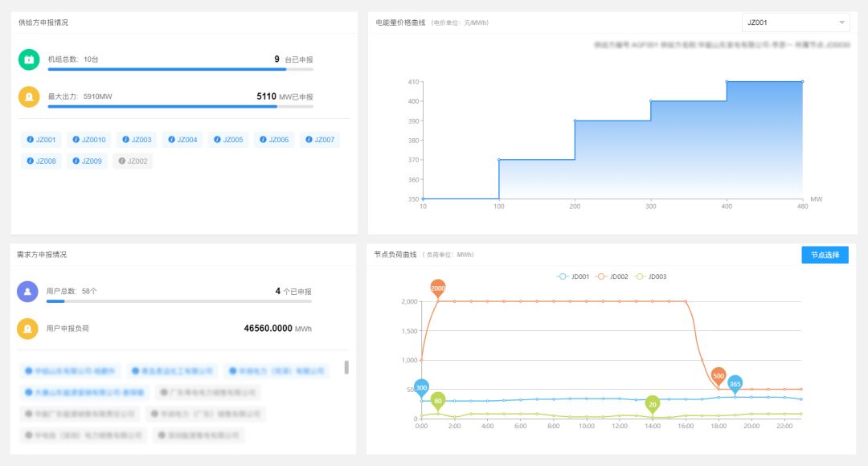This screenshot has width=868, height=466.
Task: Select the greyed-out JZ002 unit tag
Action: pyautogui.click(x=133, y=161)
